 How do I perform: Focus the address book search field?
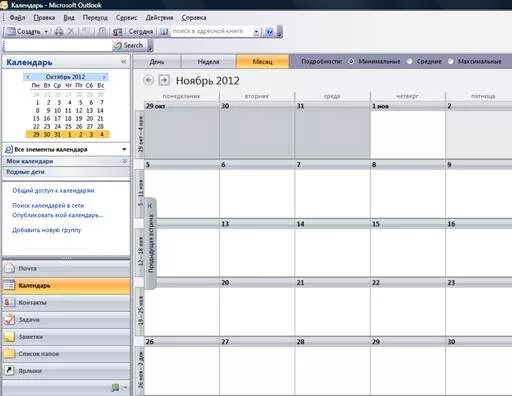coord(212,31)
